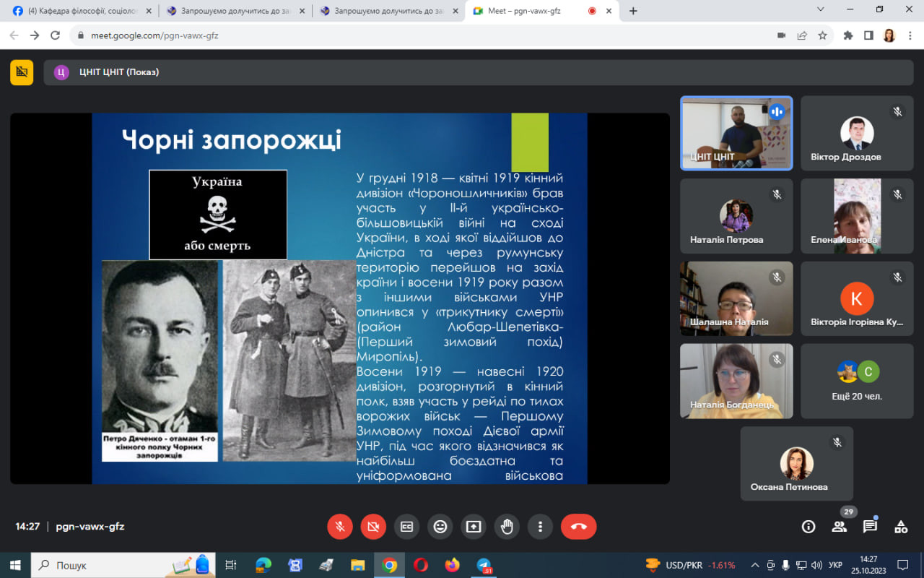Open the meeting details info icon

[808, 527]
